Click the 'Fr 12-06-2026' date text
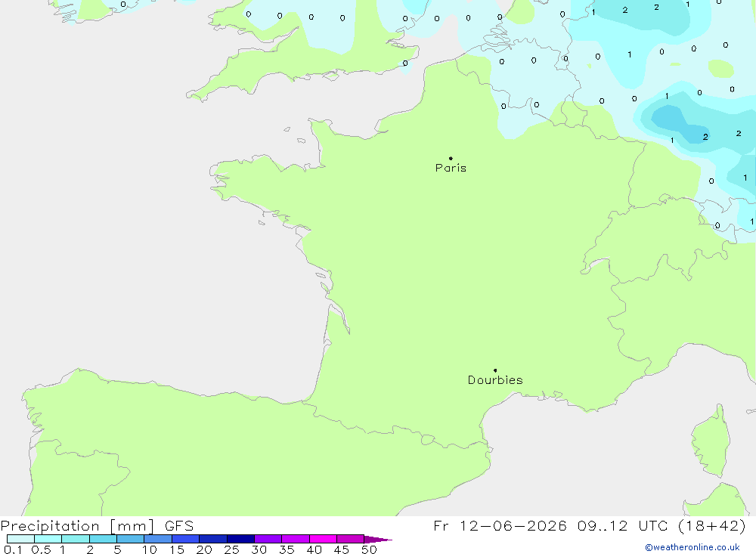Viewport: 756px width, 554px height. (x=500, y=525)
